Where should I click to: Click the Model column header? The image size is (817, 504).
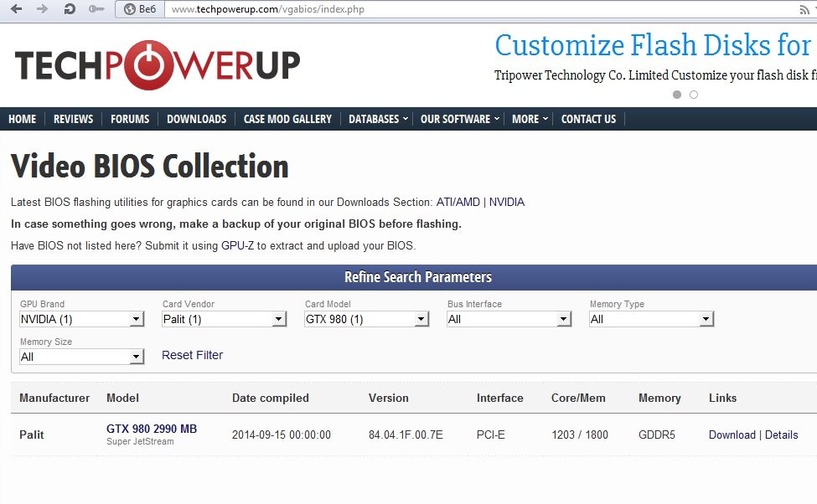pos(122,399)
